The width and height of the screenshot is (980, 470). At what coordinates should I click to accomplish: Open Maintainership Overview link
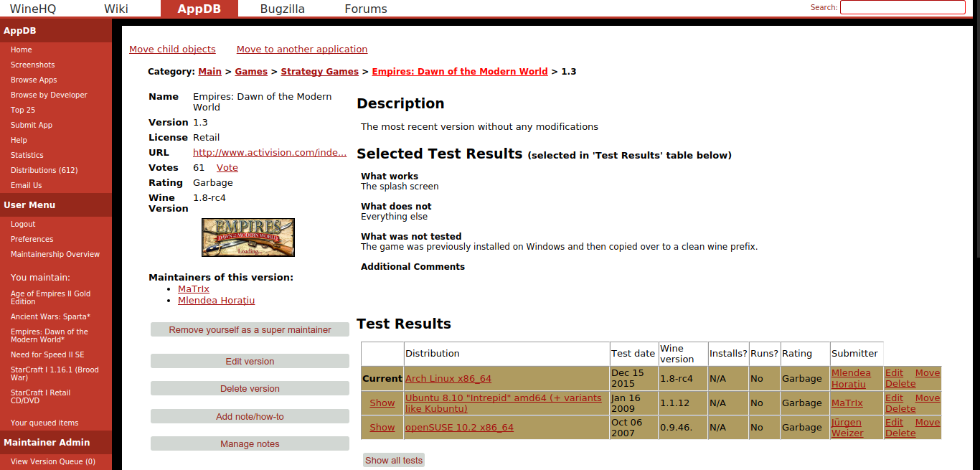click(x=55, y=254)
